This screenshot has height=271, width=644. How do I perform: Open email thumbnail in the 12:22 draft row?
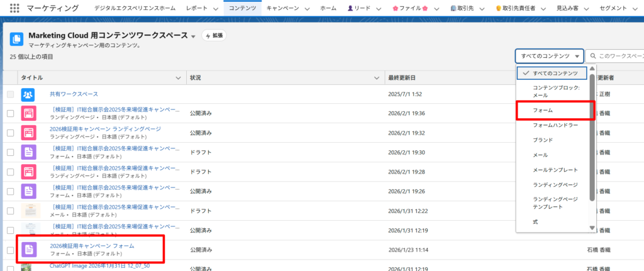31,211
